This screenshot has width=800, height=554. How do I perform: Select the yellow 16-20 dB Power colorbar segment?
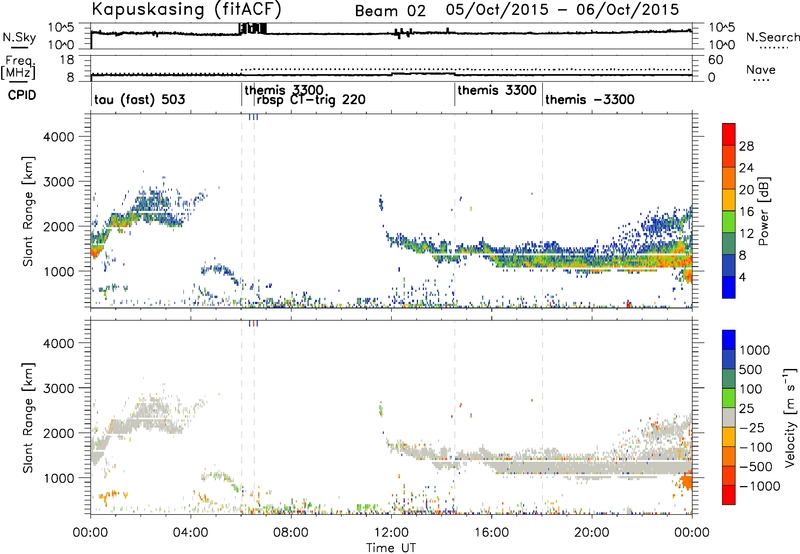(x=729, y=199)
